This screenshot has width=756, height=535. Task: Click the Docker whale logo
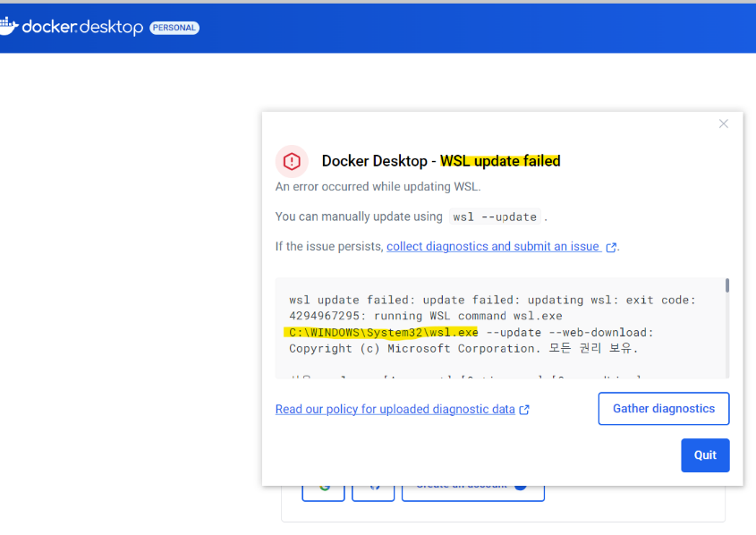[9, 26]
